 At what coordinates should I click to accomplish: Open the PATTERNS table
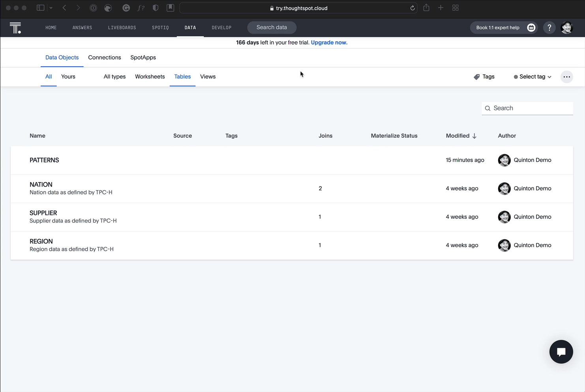(x=44, y=160)
